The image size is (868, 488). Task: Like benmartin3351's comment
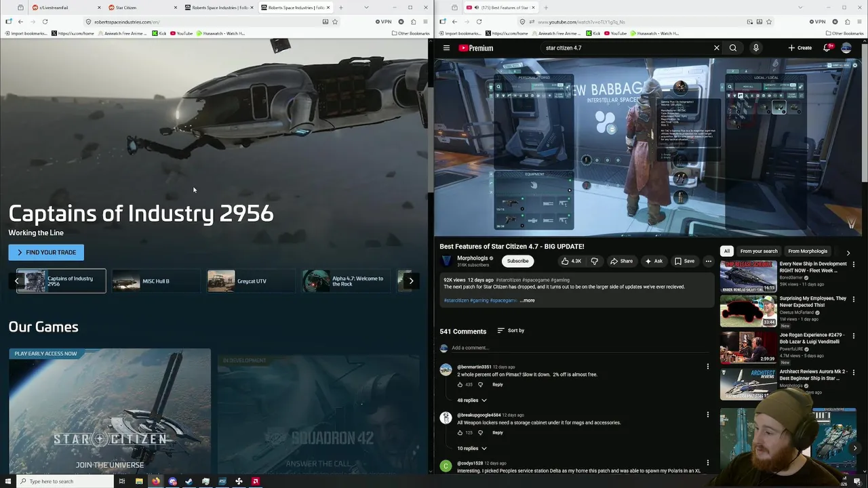tap(460, 384)
